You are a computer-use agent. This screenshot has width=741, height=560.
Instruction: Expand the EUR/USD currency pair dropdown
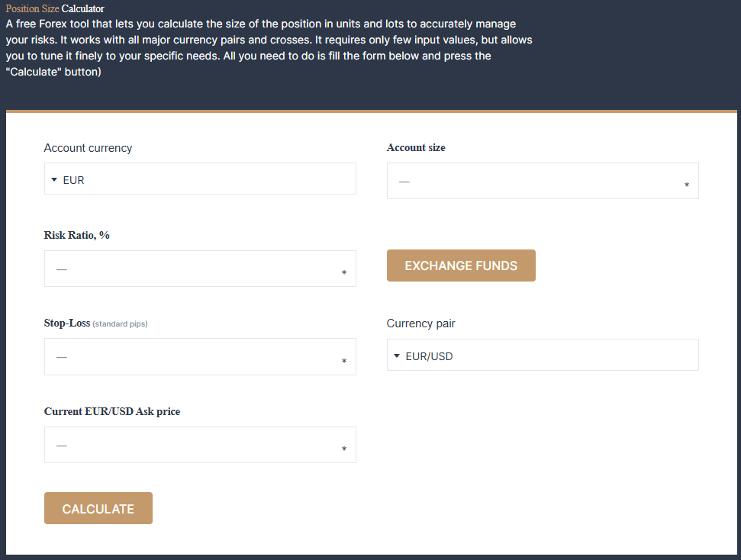point(543,355)
